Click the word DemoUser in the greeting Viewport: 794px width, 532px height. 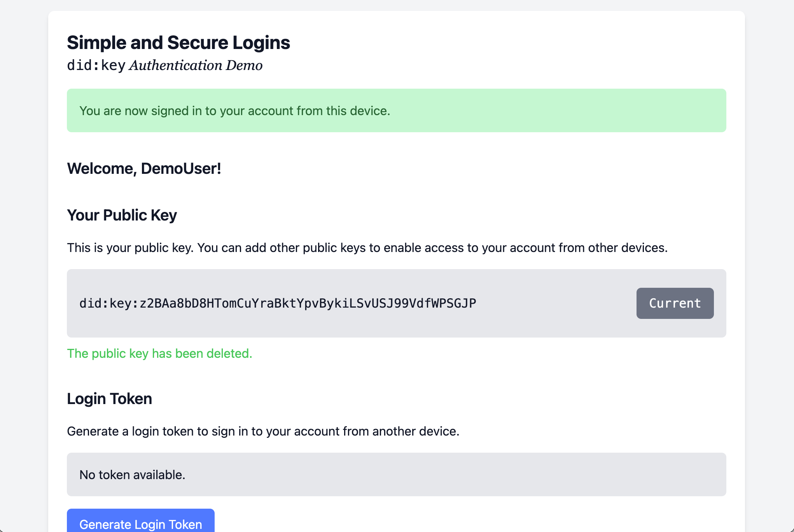180,168
